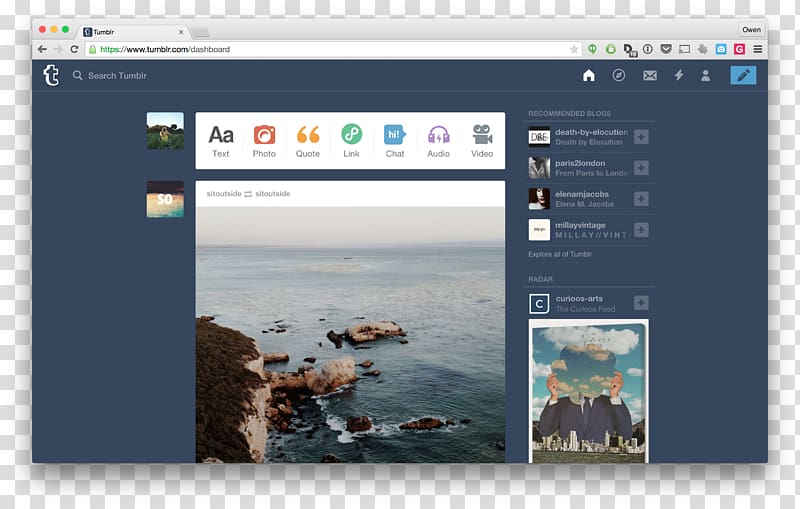Viewport: 800px width, 509px height.
Task: Open a new browser tab
Action: (x=200, y=33)
